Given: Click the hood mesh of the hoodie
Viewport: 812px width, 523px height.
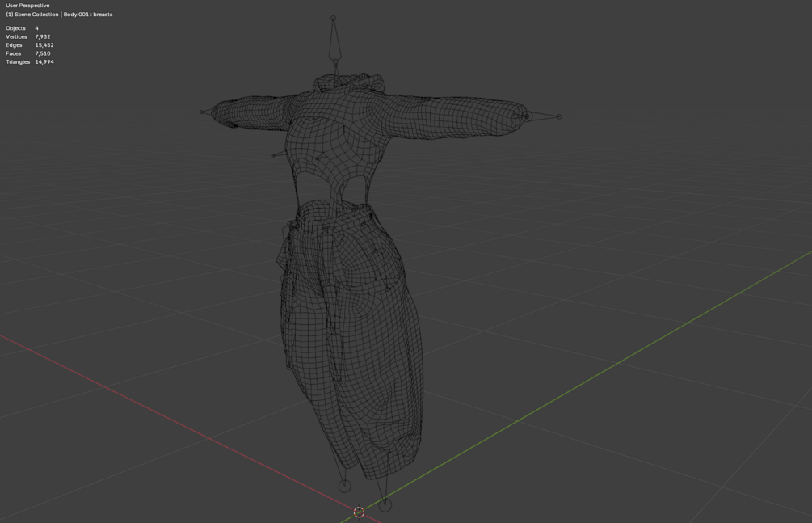Looking at the screenshot, I should pyautogui.click(x=350, y=83).
